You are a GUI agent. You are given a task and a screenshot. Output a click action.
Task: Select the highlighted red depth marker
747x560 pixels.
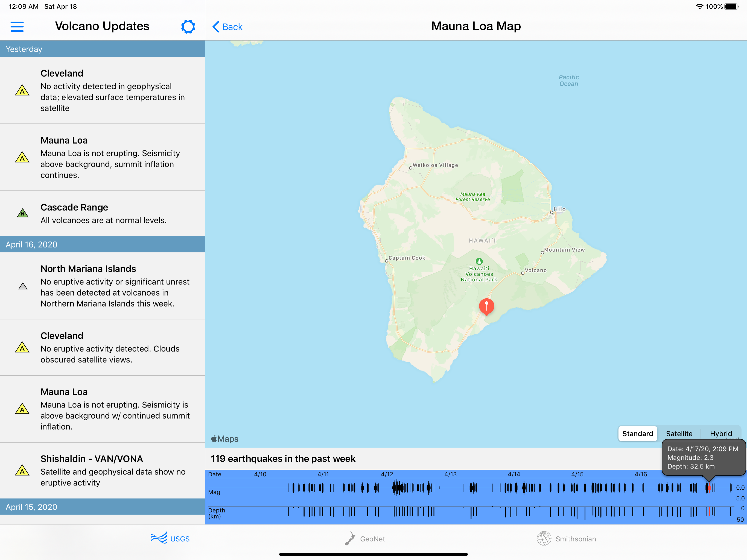710,511
